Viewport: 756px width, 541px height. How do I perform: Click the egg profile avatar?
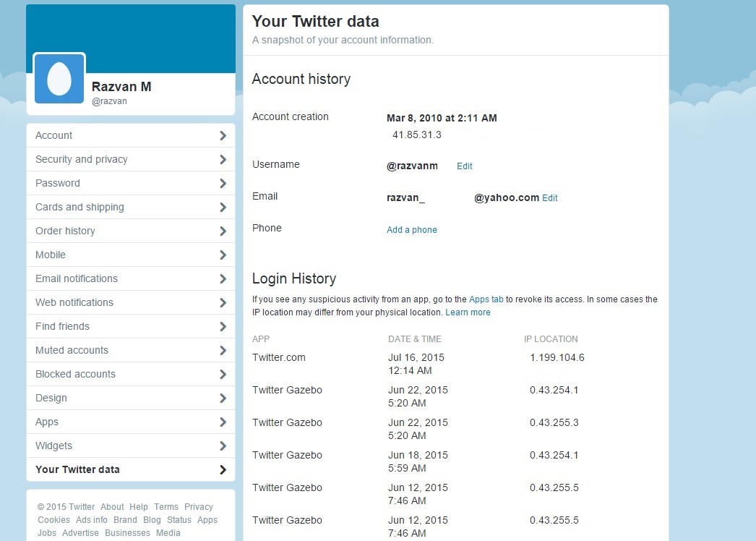tap(59, 80)
